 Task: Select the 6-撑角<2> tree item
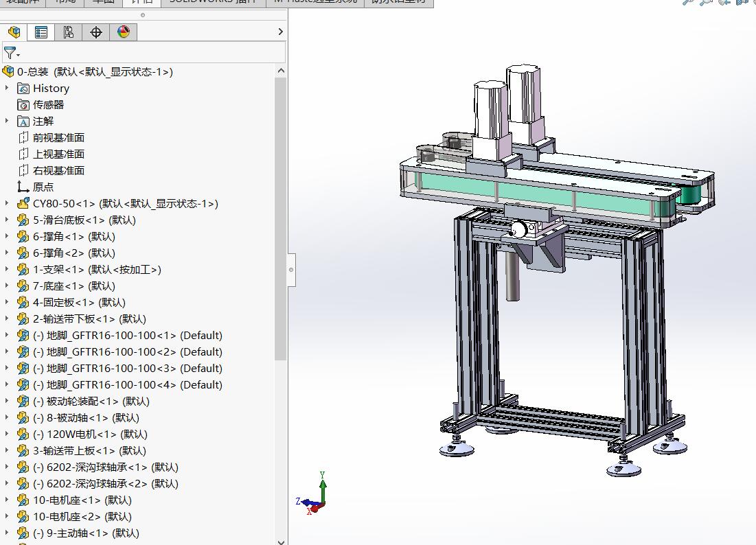pos(73,253)
